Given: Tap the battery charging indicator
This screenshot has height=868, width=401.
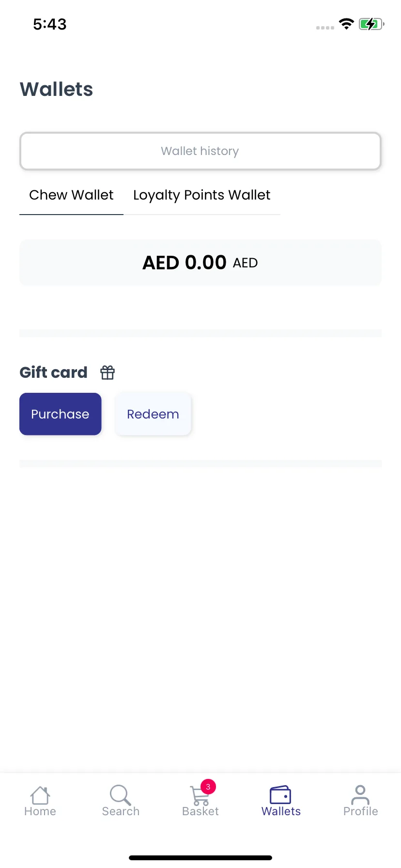Looking at the screenshot, I should [371, 24].
